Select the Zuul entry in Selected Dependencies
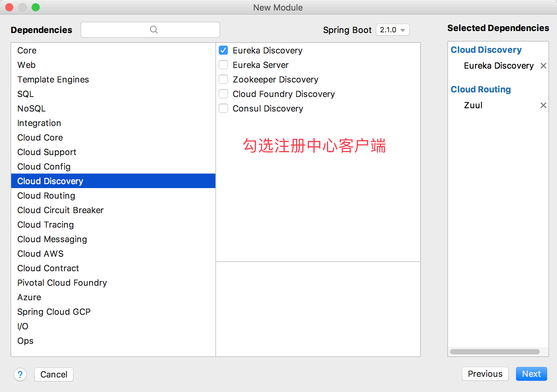This screenshot has height=392, width=557. 473,105
